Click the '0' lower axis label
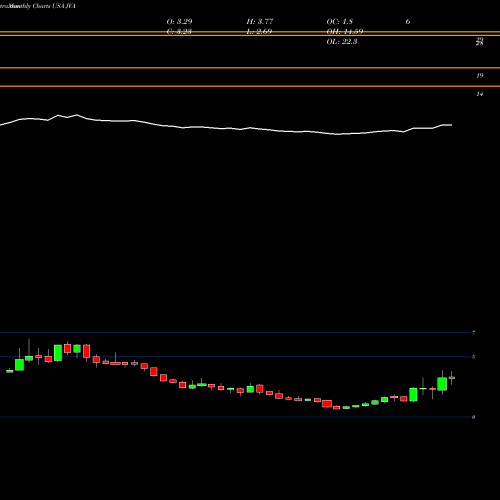 pyautogui.click(x=473, y=417)
